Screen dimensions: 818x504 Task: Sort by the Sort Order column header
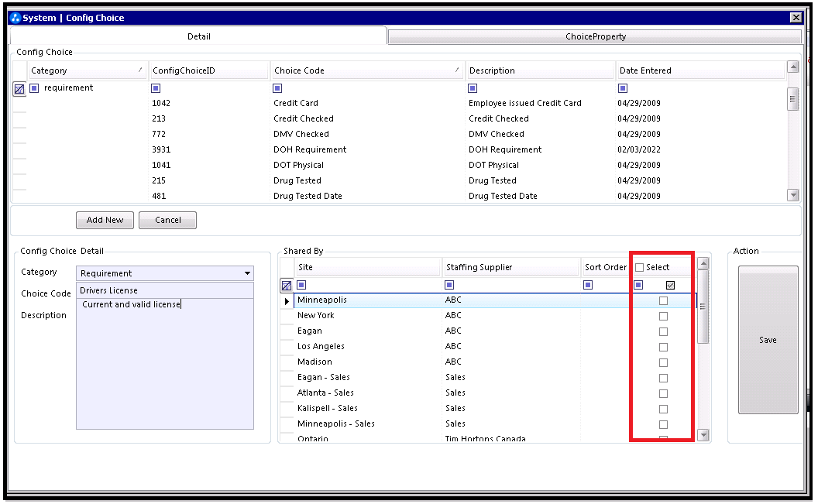(x=605, y=267)
